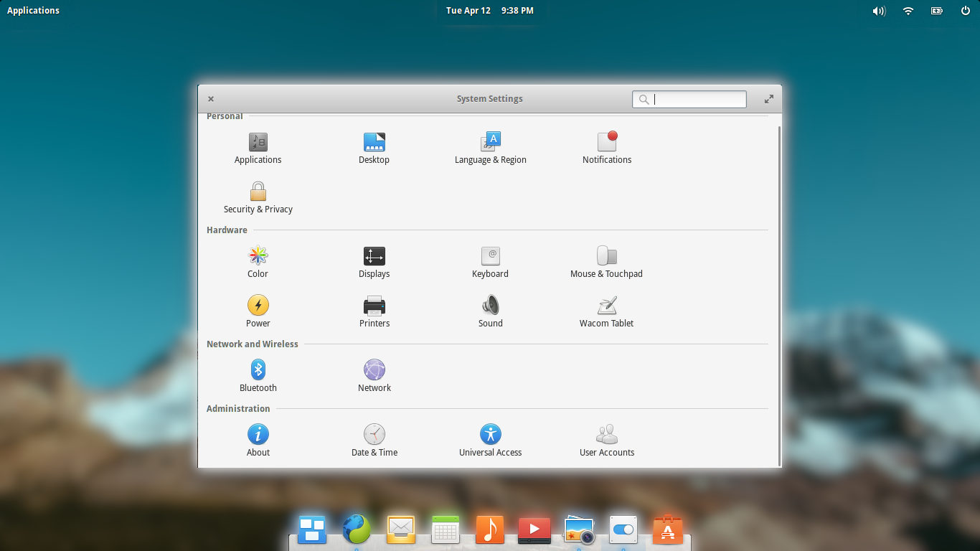Open Power settings
Viewport: 980px width, 551px height.
(258, 312)
